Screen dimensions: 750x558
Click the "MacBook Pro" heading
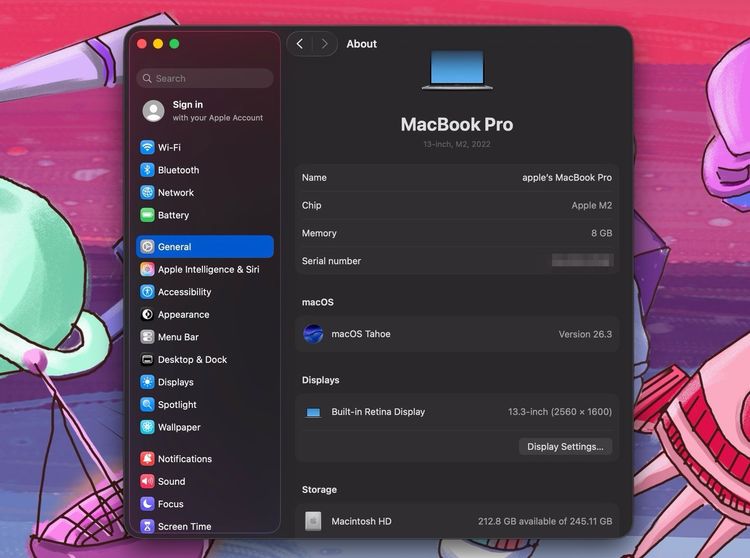click(457, 124)
